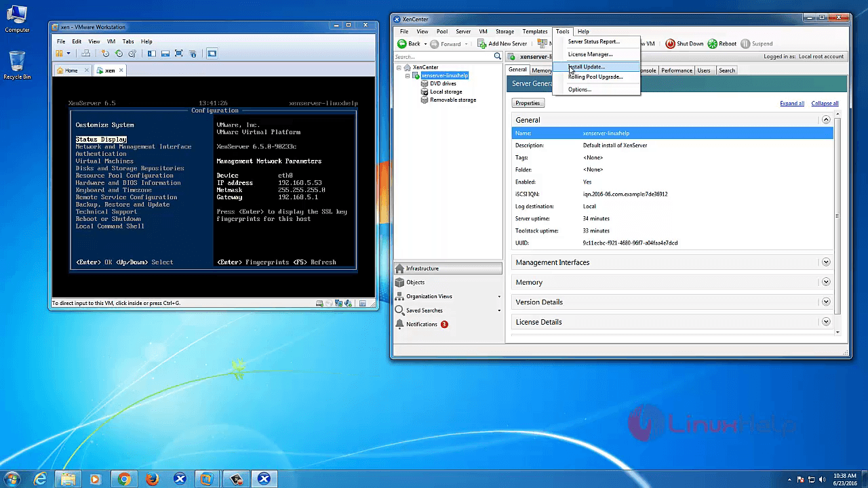Screen dimensions: 868x488
Task: Click Add New Server in XenCenter toolbar
Action: tap(502, 44)
